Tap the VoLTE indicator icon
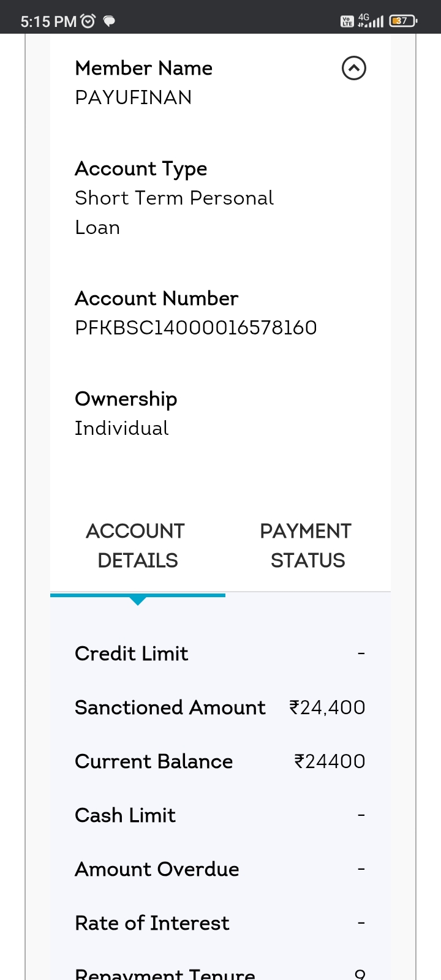The image size is (441, 980). pyautogui.click(x=347, y=21)
